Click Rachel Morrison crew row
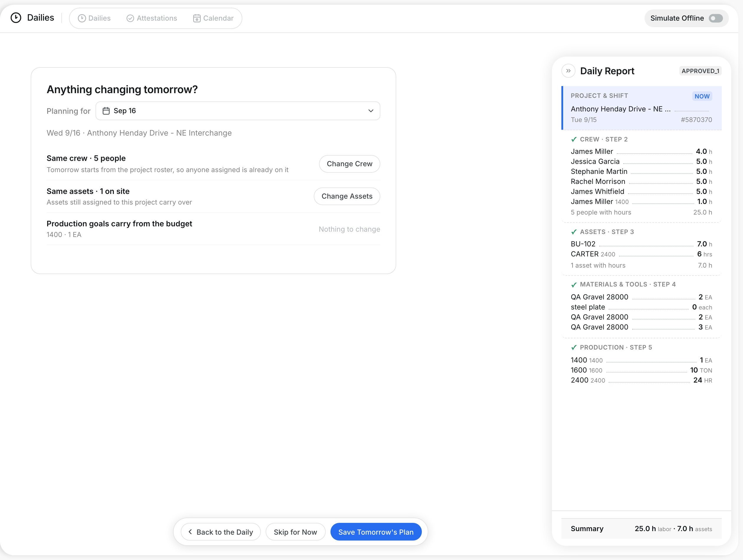Image resolution: width=743 pixels, height=560 pixels. click(x=641, y=182)
